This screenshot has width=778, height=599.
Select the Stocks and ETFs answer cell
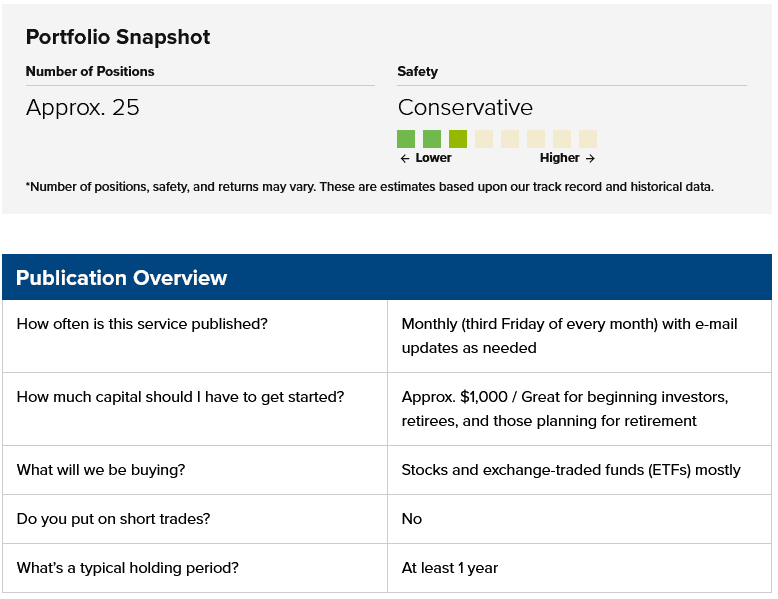coord(580,470)
